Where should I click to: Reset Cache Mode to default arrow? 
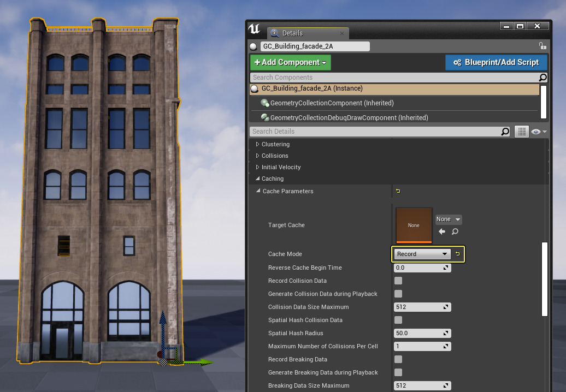tap(458, 254)
